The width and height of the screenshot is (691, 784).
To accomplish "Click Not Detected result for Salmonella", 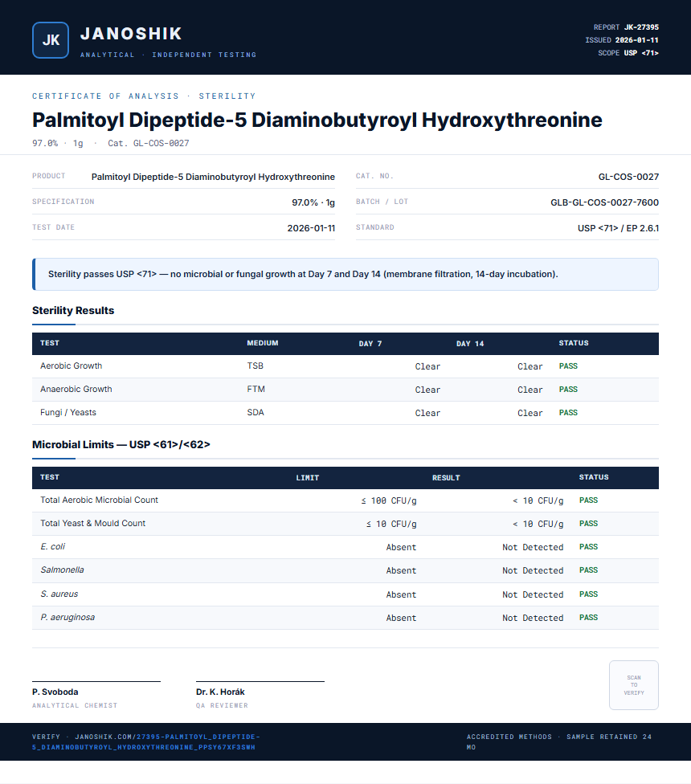I will click(533, 570).
